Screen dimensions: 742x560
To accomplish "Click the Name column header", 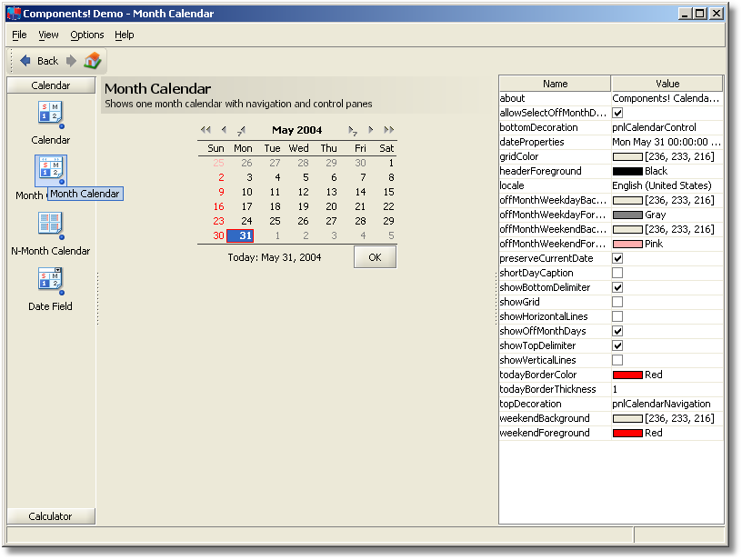I will click(555, 84).
